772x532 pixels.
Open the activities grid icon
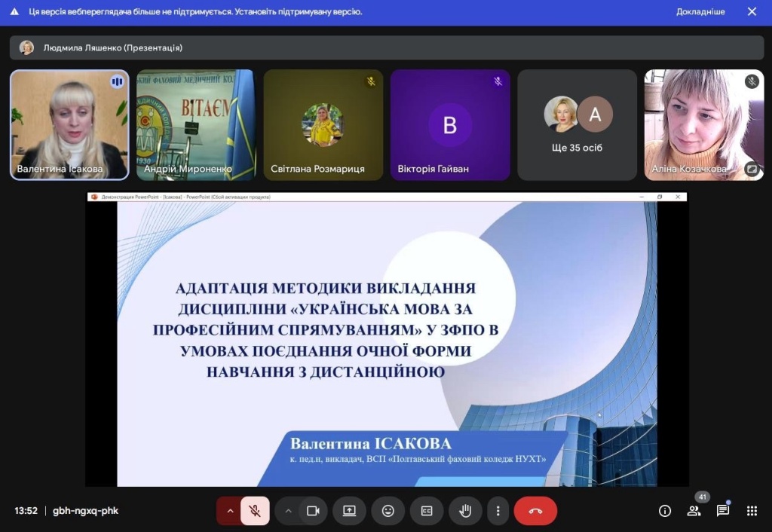tap(752, 511)
